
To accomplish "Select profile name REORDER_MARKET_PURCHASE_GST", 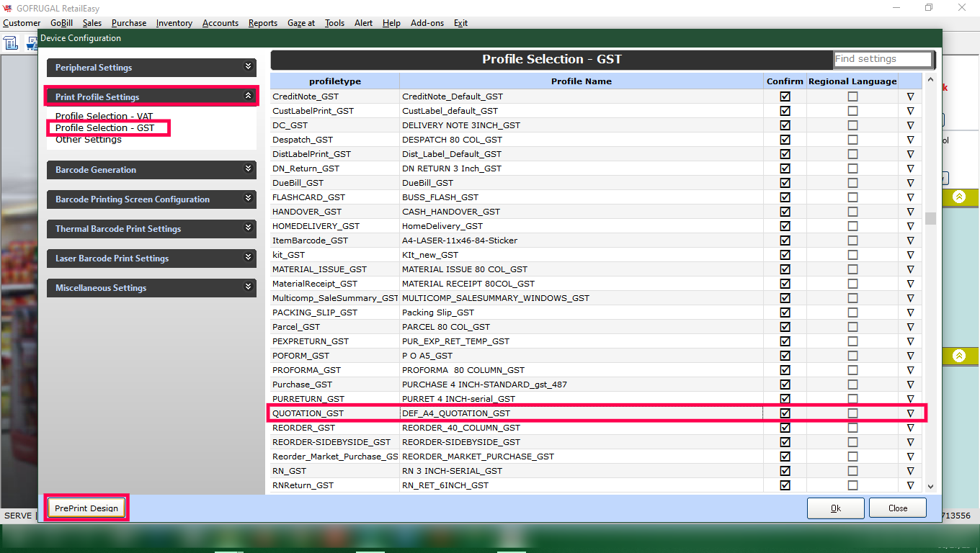I will point(582,457).
